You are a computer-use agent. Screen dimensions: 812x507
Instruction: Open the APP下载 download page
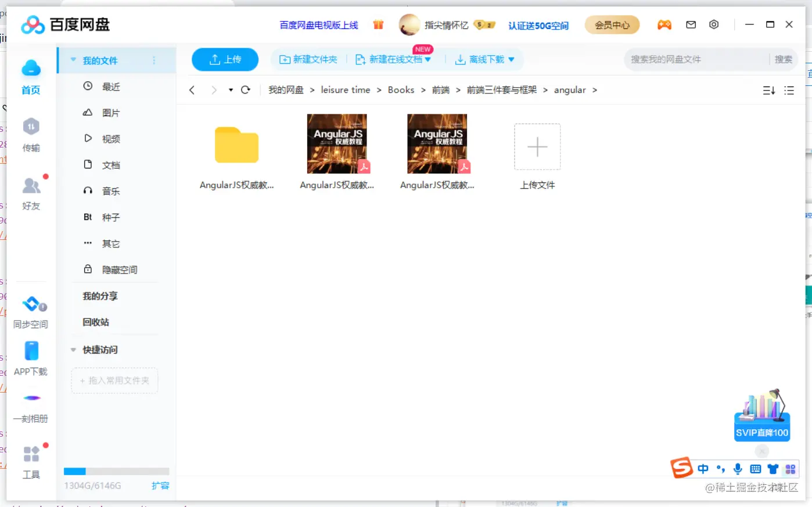(x=31, y=359)
